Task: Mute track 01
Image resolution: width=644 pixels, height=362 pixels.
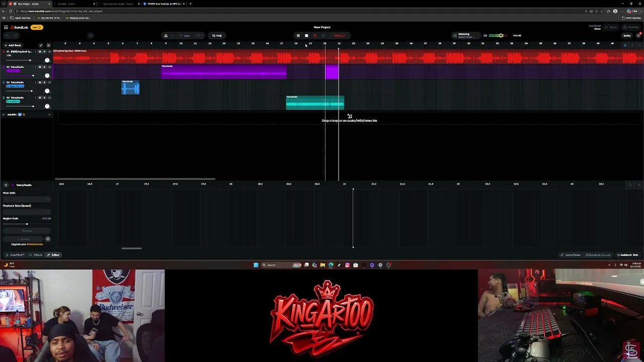Action: click(x=40, y=52)
